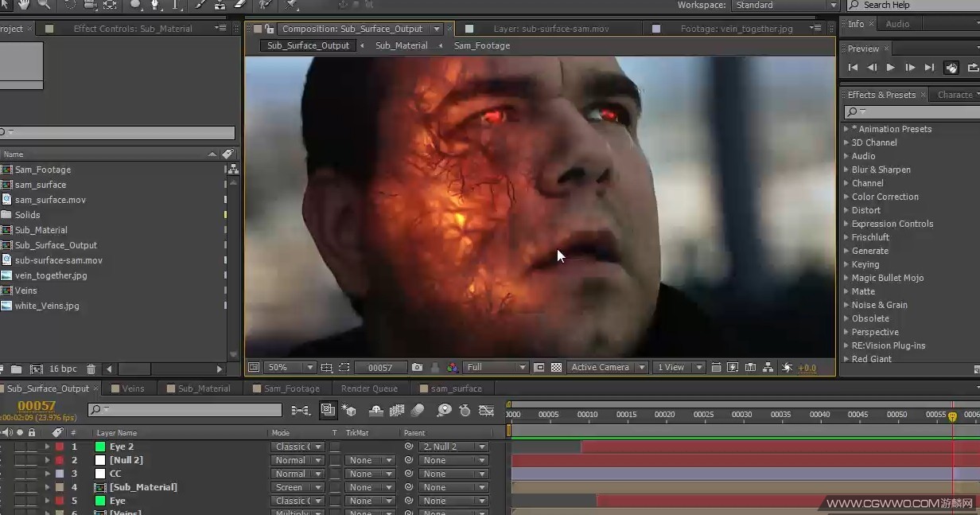Enable the frame blending switch
The height and width of the screenshot is (515, 980).
tap(396, 411)
